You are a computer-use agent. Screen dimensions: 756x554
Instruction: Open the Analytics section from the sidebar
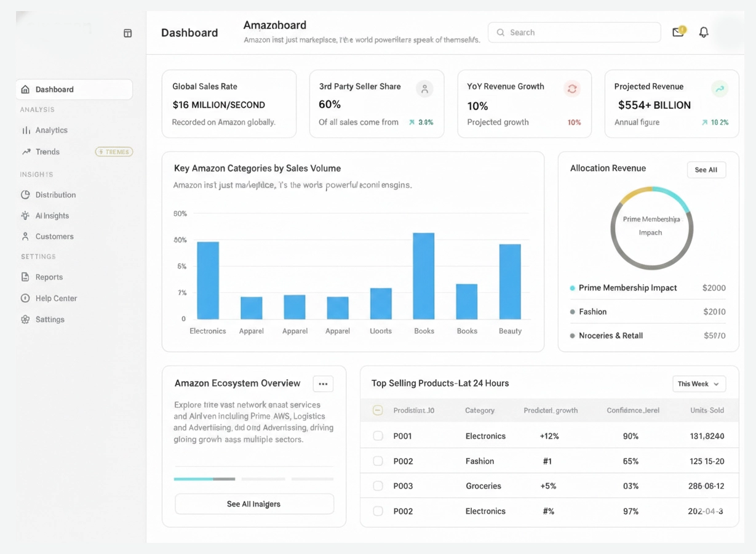point(52,130)
